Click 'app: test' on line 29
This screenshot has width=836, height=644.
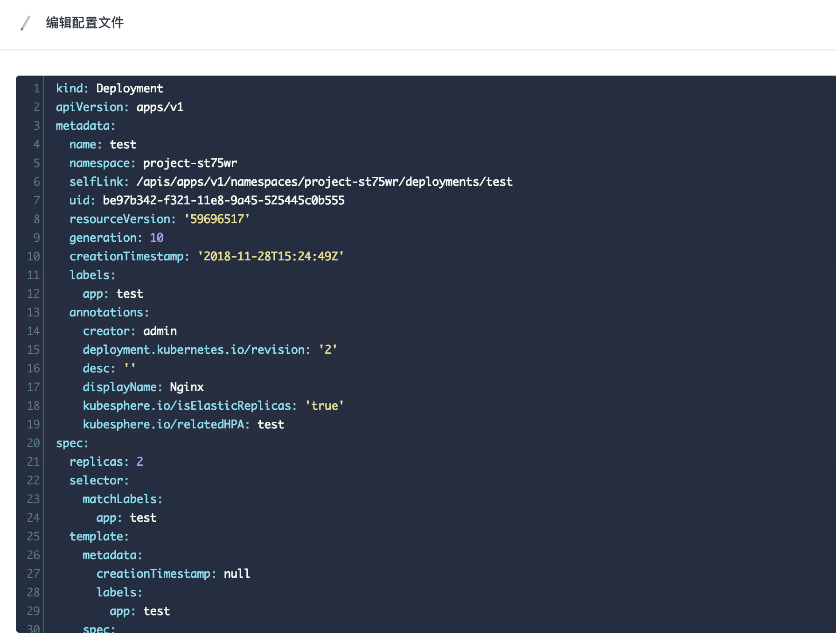click(140, 611)
